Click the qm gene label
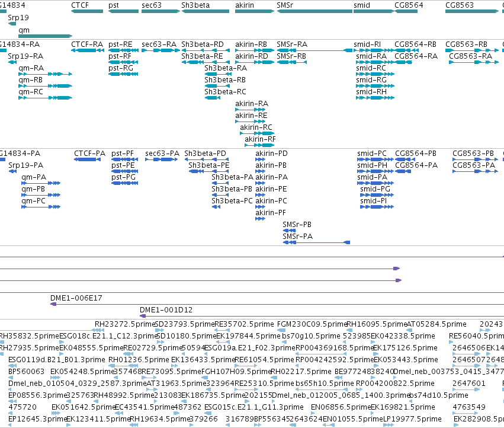Screen dimensions: 504x428 point(24,30)
